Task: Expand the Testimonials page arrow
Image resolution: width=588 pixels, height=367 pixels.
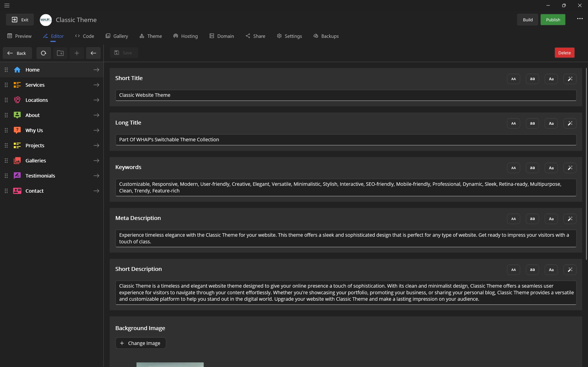Action: pos(96,176)
